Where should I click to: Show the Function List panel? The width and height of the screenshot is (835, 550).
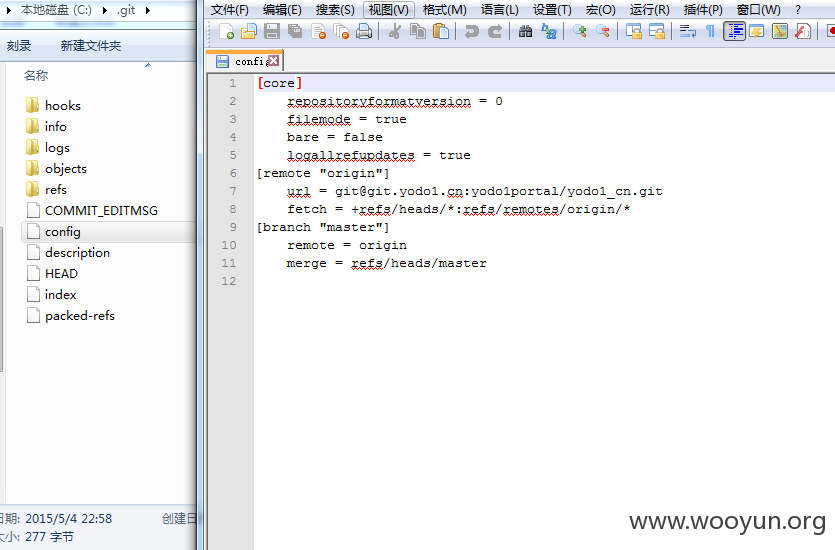803,31
